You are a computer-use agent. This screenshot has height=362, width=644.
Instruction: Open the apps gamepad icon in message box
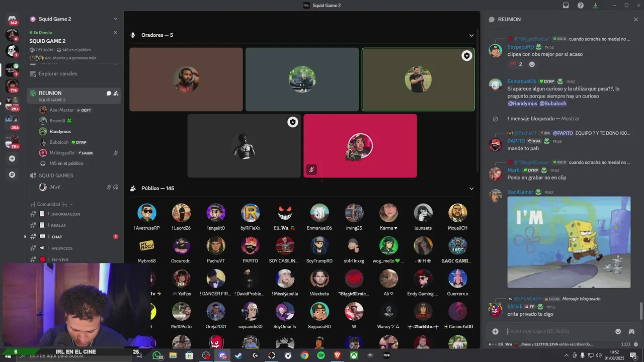click(631, 331)
